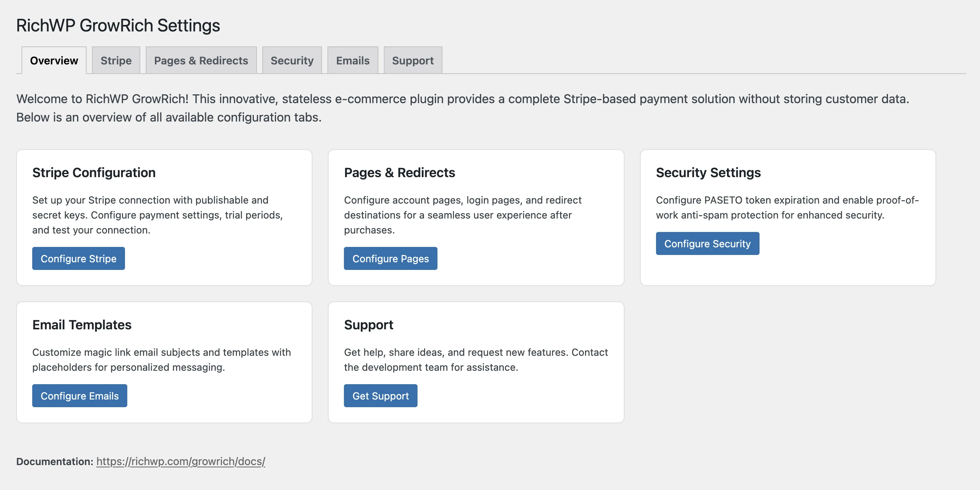Click the Get Support button
980x490 pixels.
click(x=380, y=396)
